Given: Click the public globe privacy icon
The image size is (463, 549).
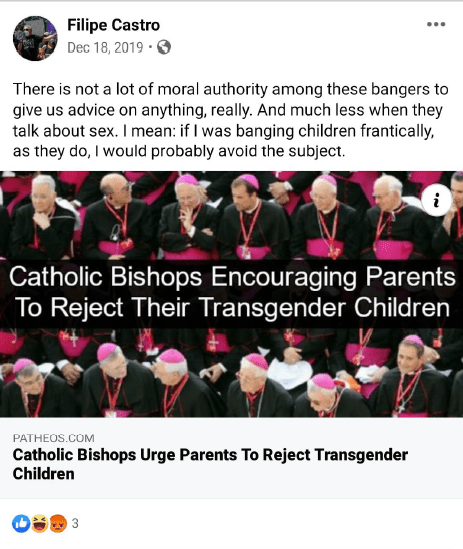Looking at the screenshot, I should (164, 47).
